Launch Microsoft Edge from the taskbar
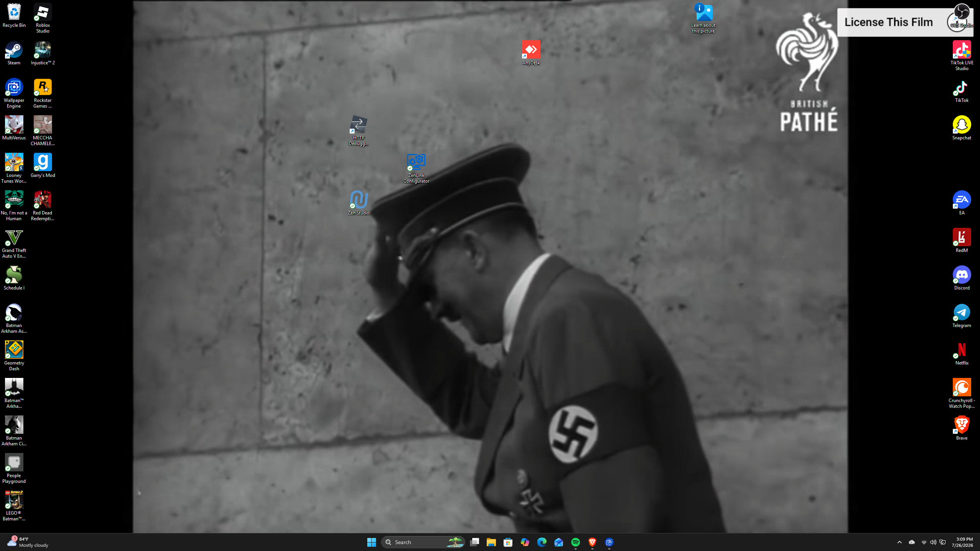Image resolution: width=980 pixels, height=551 pixels. point(542,542)
